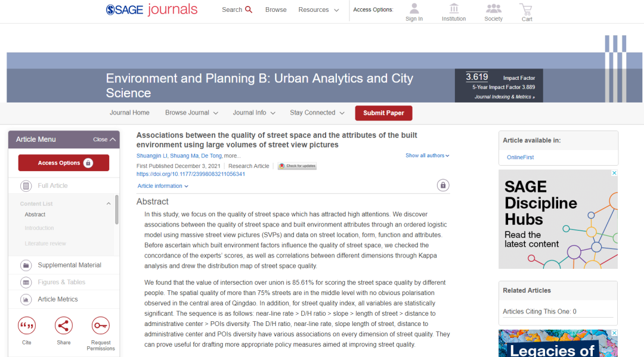The width and height of the screenshot is (644, 357).
Task: Go to Journal Home
Action: (129, 113)
